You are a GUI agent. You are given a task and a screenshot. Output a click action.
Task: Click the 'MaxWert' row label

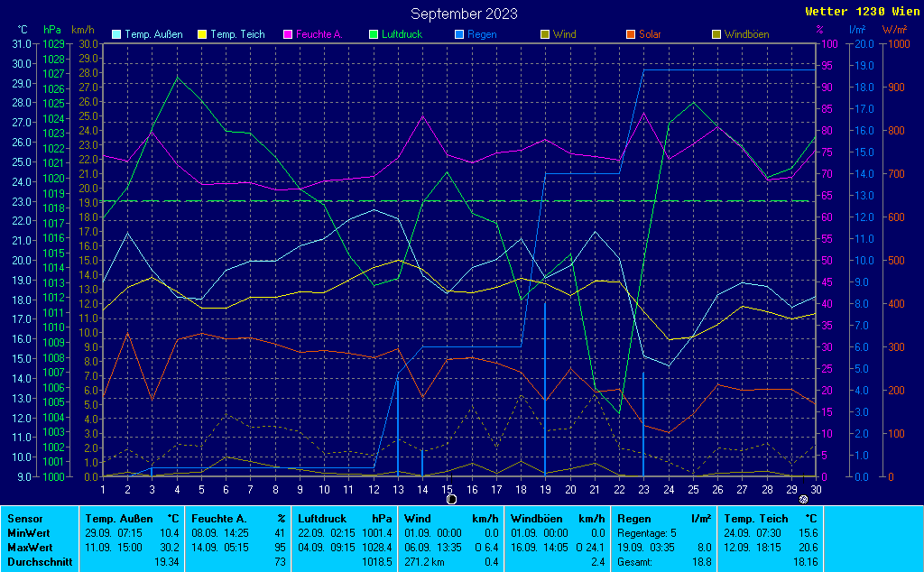click(x=30, y=548)
